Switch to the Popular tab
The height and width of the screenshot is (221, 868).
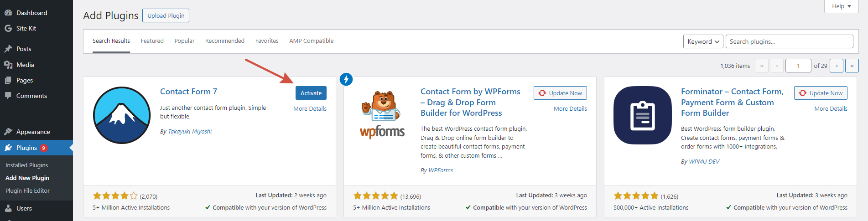(x=184, y=41)
